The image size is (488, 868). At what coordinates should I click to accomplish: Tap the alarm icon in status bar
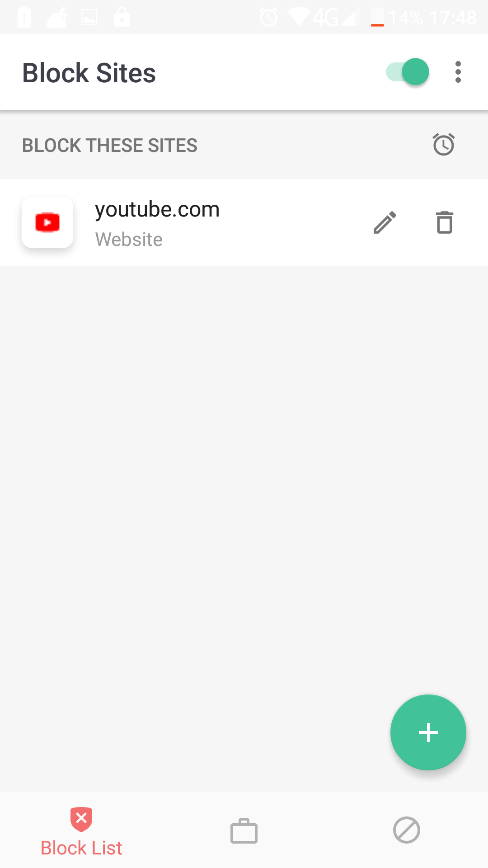(x=269, y=18)
